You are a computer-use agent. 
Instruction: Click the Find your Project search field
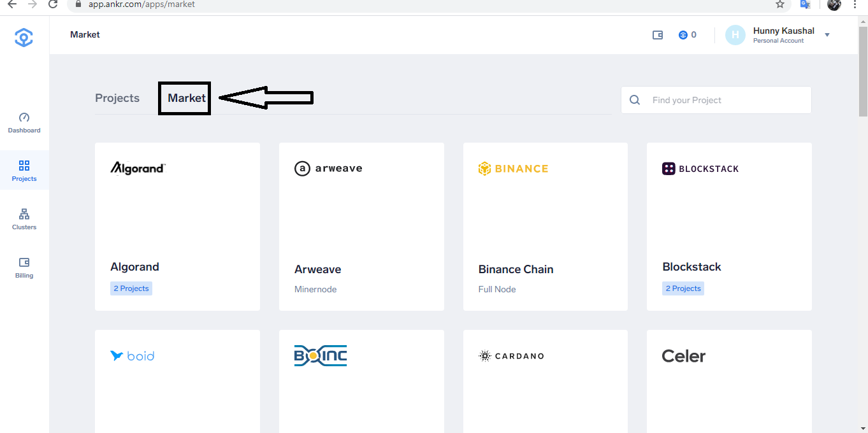[x=716, y=100]
